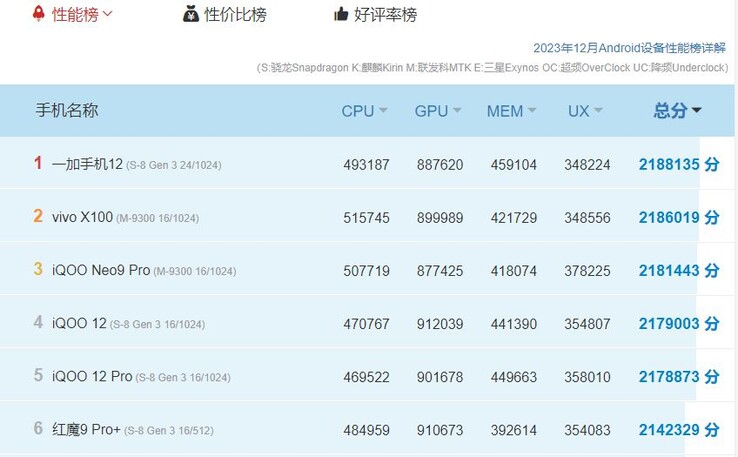Sort rankings by CPU column arrow
The image size is (738, 457).
pos(383,110)
